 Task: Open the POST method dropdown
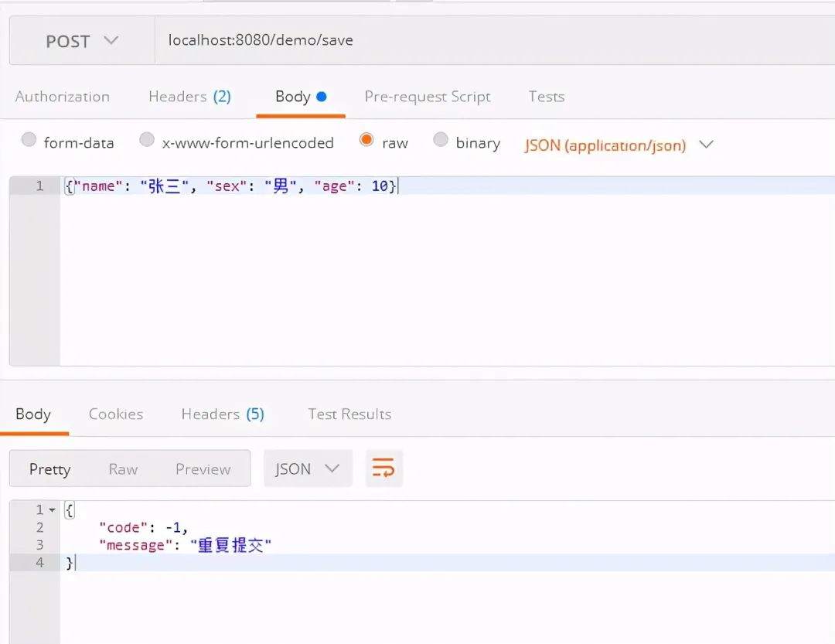[81, 41]
